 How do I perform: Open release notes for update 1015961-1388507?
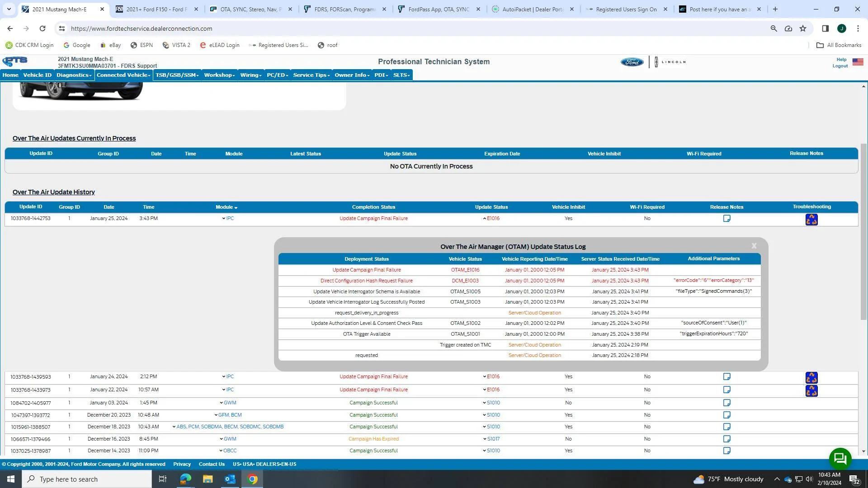point(726,427)
